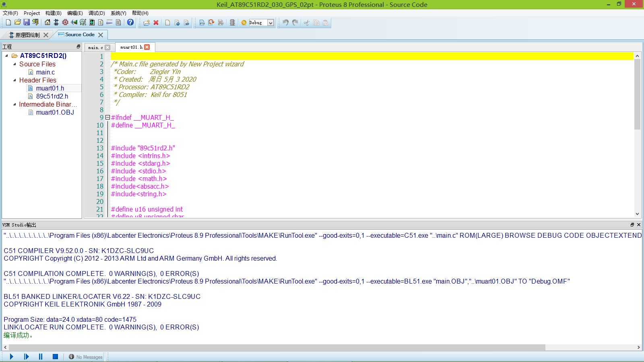Viewport: 644px width, 362px height.
Task: Open the Gerber Viewer icon
Action: (x=83, y=23)
